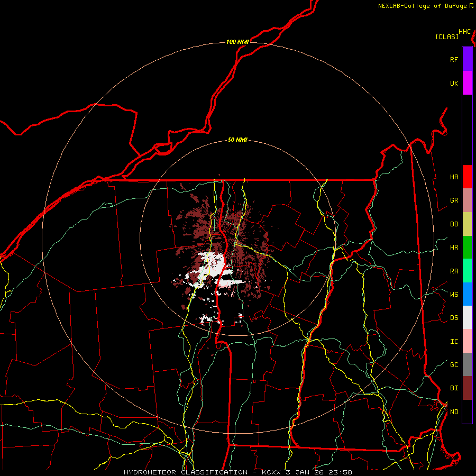Screen dimensions: 476x476
Task: Click the WS blue legend swatch
Action: 467,294
